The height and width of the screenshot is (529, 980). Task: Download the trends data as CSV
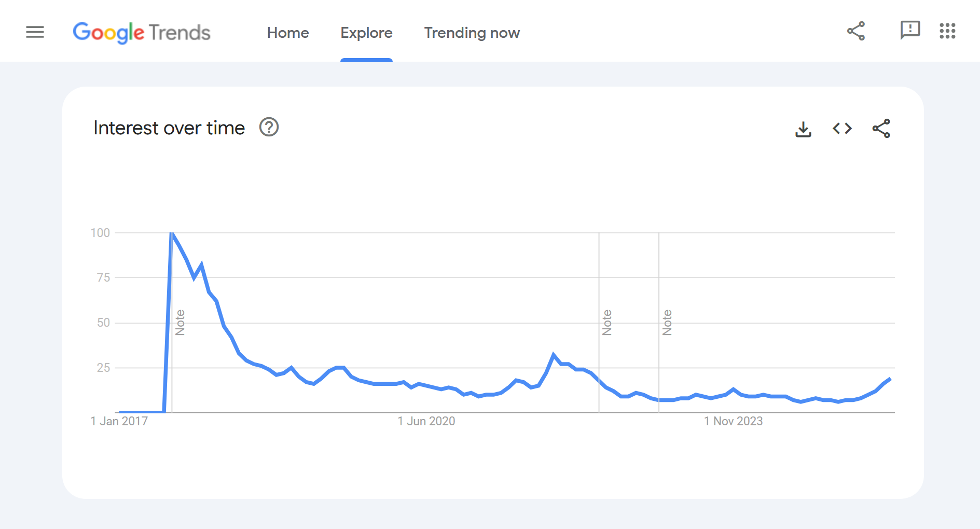pyautogui.click(x=803, y=129)
